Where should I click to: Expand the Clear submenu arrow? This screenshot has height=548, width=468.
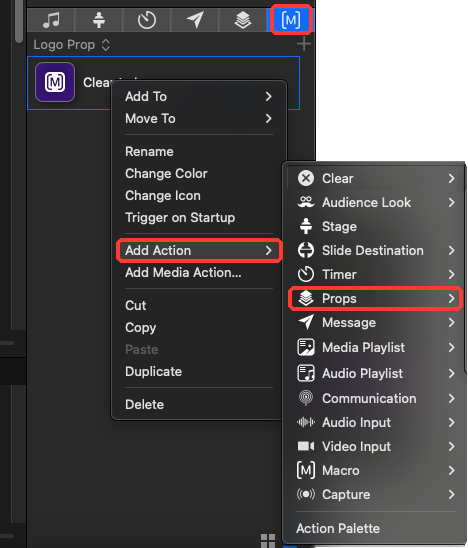[x=451, y=178]
